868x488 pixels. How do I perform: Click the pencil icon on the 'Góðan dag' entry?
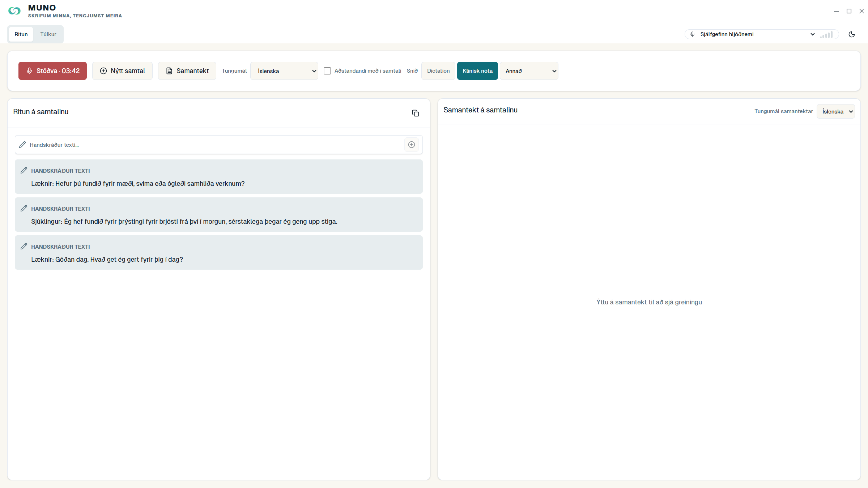coord(24,246)
